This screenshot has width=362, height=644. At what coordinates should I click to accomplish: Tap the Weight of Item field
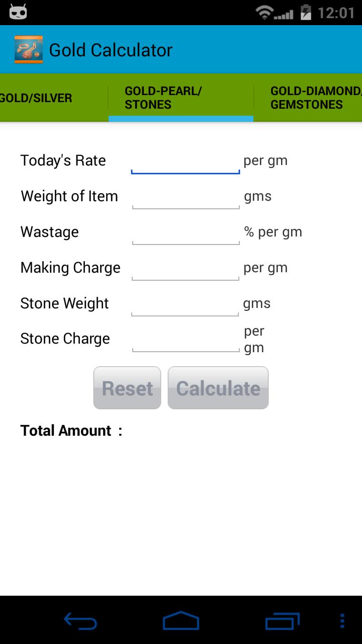point(186,198)
